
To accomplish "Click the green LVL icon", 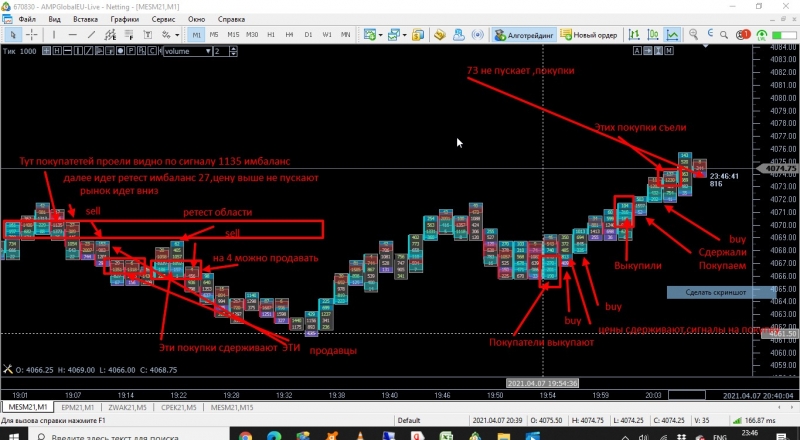I will tap(761, 35).
